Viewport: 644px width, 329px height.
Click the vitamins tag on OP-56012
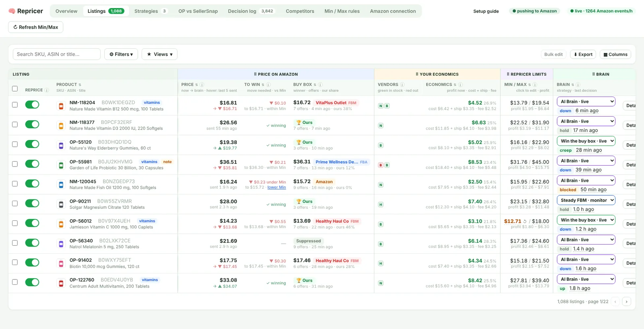147,221
